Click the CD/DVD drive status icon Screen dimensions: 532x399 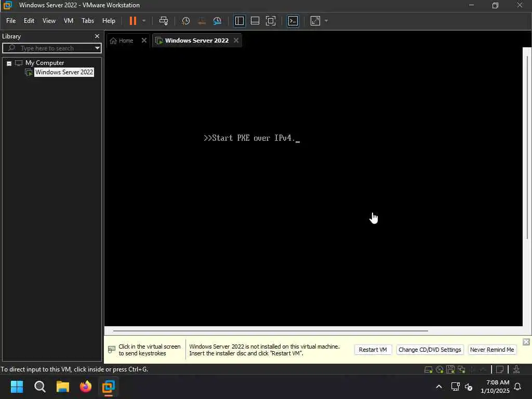pos(440,369)
